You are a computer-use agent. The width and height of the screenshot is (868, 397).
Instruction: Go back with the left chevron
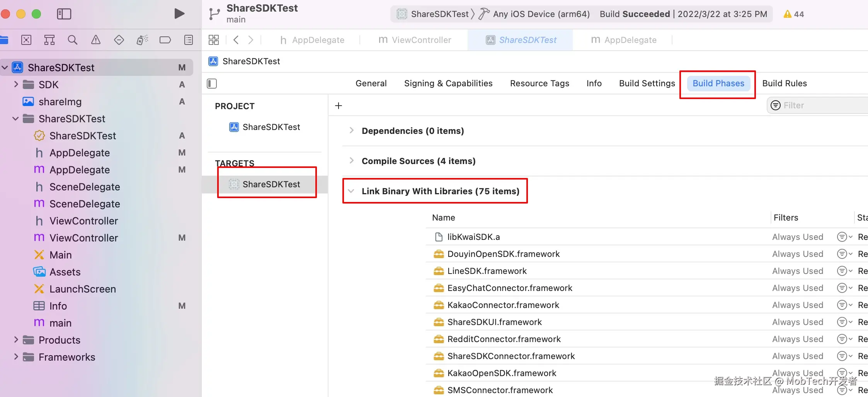click(x=236, y=40)
